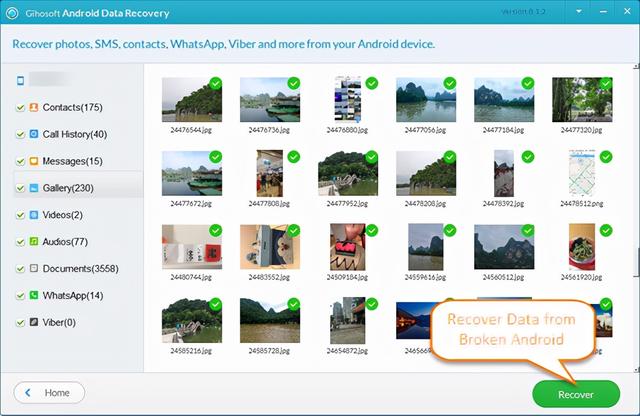Click the Call History phone icon
Viewport: 640px width, 416px height.
click(x=34, y=134)
